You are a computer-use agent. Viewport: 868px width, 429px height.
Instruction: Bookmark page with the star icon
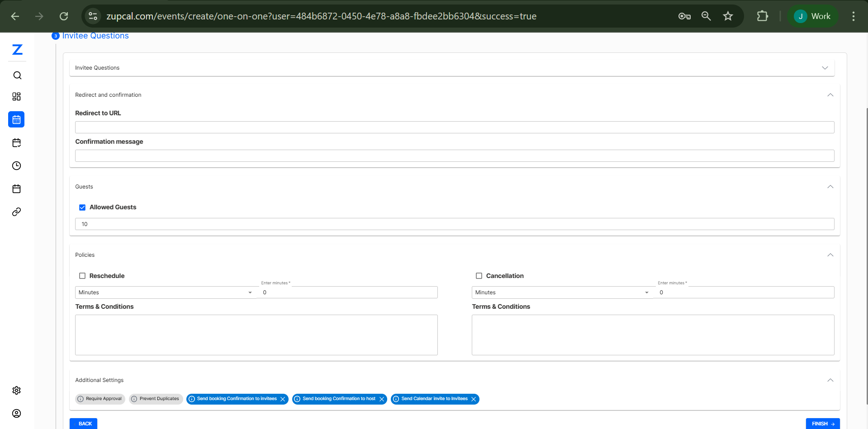pos(728,16)
